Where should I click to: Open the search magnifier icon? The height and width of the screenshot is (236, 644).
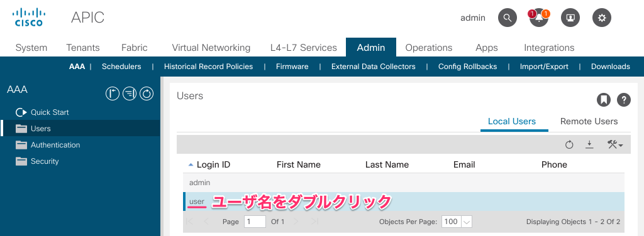(x=508, y=18)
